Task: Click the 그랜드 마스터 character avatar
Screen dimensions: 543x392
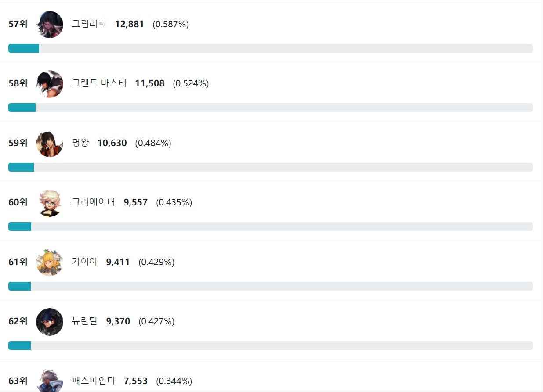Action: pos(50,84)
